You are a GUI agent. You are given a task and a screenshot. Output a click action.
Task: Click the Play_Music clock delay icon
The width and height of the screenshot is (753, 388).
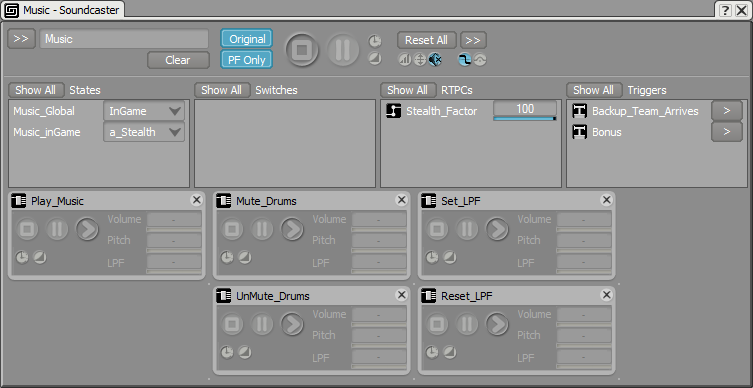pos(22,258)
